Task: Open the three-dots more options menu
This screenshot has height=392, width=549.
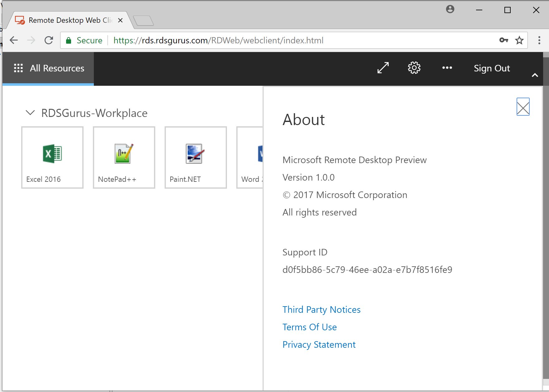Action: [447, 68]
